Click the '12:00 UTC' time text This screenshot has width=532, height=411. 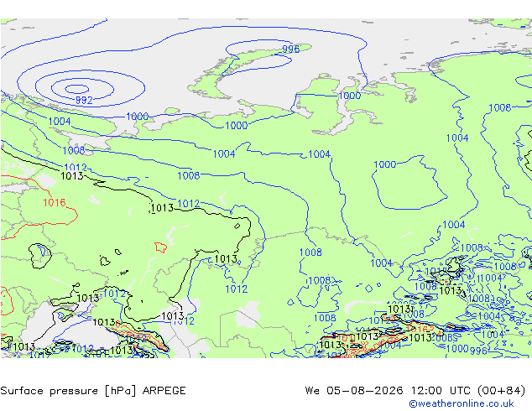(x=441, y=391)
